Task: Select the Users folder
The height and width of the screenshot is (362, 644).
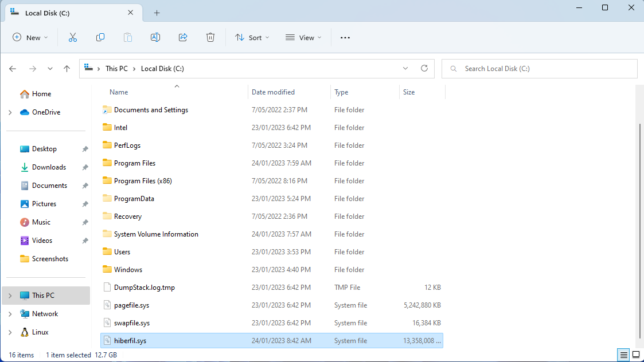Action: pyautogui.click(x=272, y=251)
